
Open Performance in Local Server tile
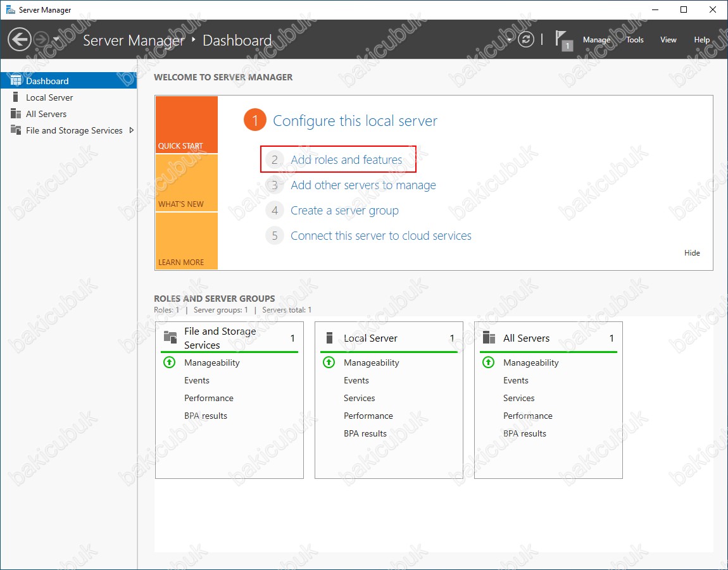coord(368,416)
